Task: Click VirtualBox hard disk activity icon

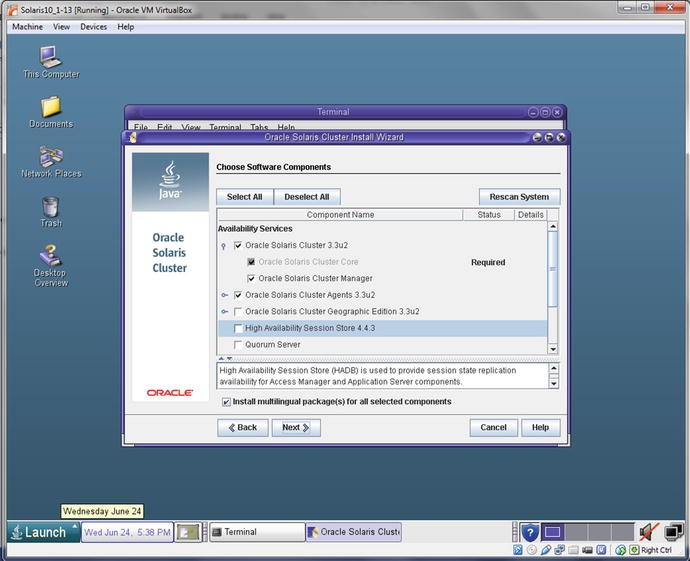Action: click(x=518, y=550)
